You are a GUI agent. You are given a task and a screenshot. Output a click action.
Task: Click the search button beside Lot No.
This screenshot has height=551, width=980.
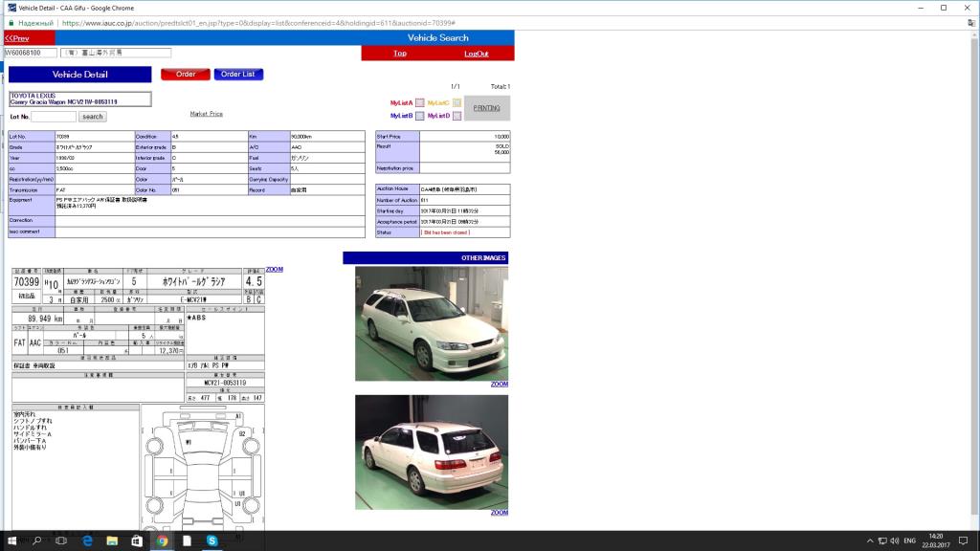[x=93, y=117]
